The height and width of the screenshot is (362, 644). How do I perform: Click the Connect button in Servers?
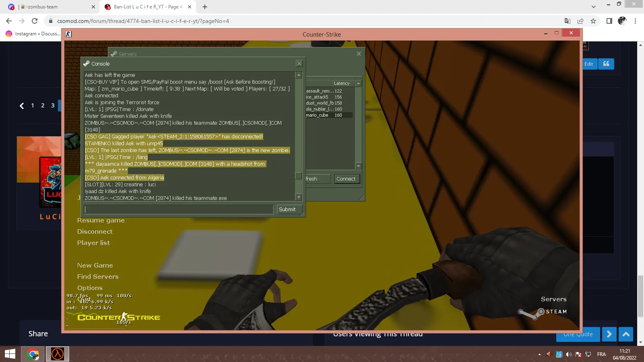pos(346,179)
